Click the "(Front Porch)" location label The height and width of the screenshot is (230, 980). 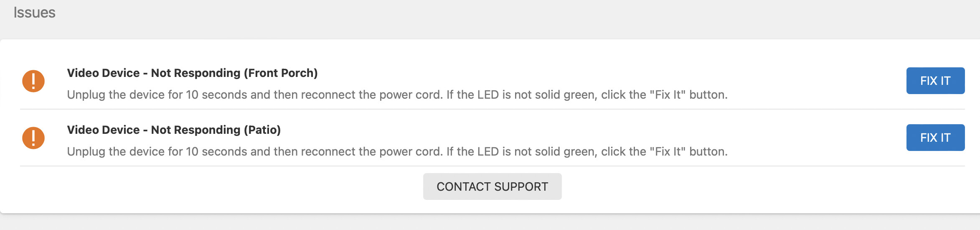[x=281, y=73]
